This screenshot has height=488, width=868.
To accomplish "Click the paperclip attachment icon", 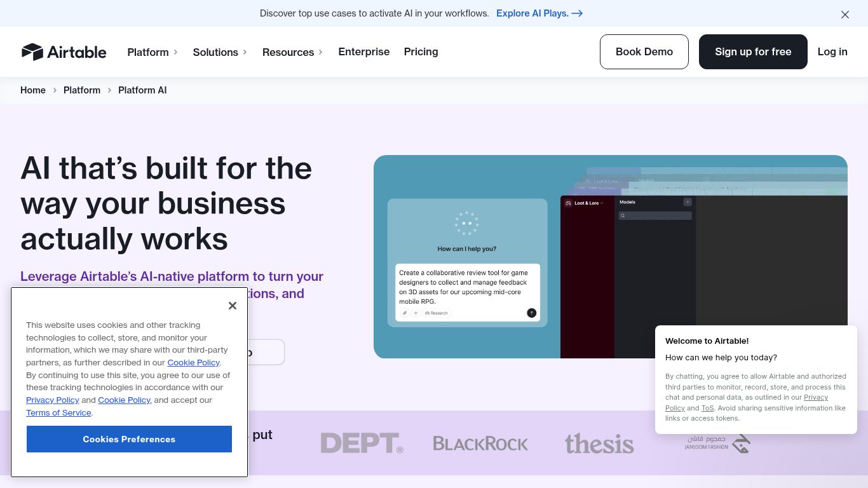I will 405,313.
